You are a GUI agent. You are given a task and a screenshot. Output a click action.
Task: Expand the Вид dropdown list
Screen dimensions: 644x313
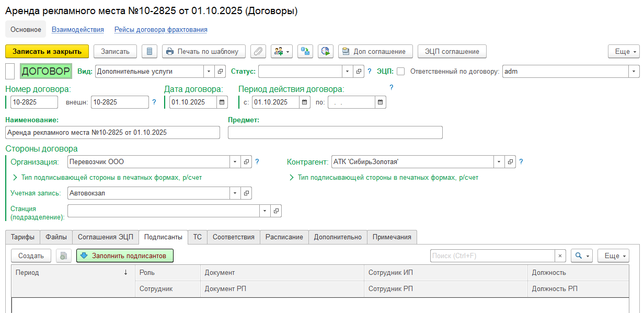(x=209, y=72)
